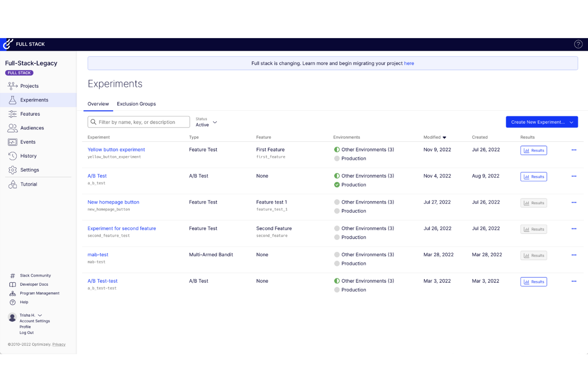The height and width of the screenshot is (392, 588).
Task: Click the Events chart icon
Action: 13,142
